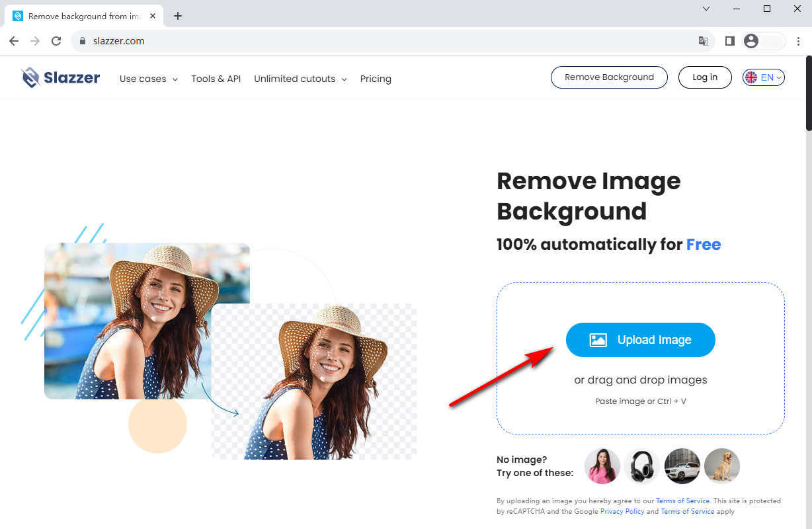Open the Tools & API menu item
The height and width of the screenshot is (529, 812).
216,79
